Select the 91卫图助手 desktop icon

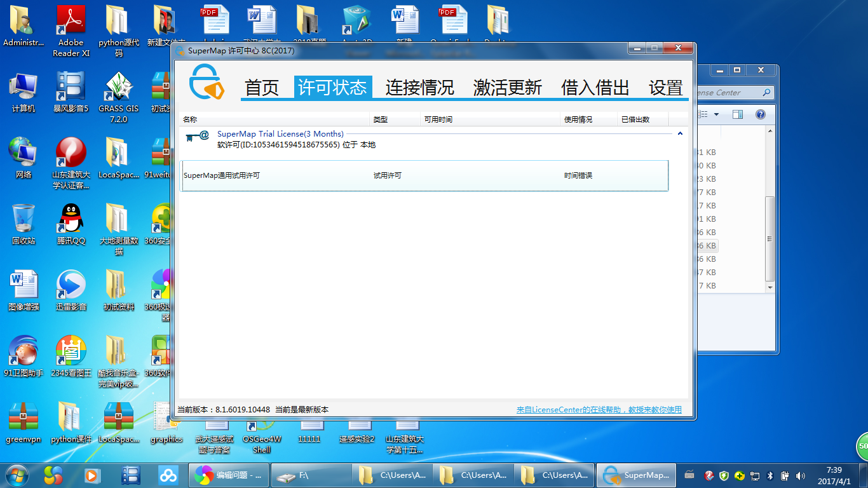tap(24, 356)
